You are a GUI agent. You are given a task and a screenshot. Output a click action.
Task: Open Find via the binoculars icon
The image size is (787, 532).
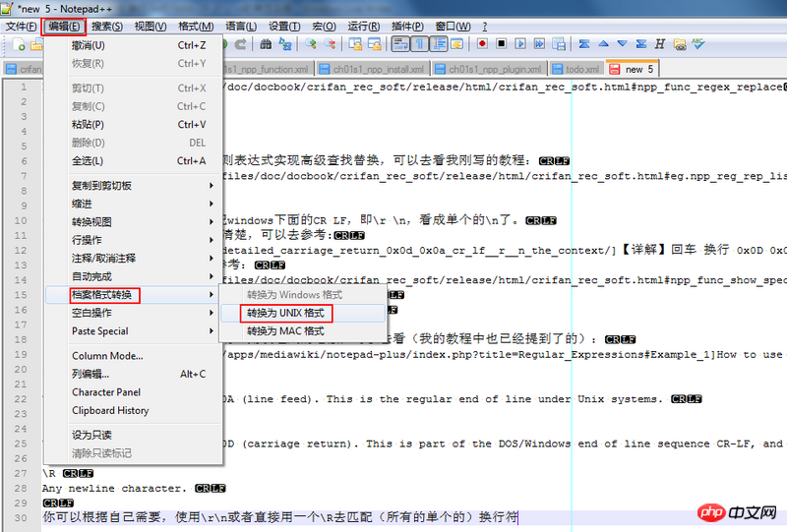pos(266,44)
